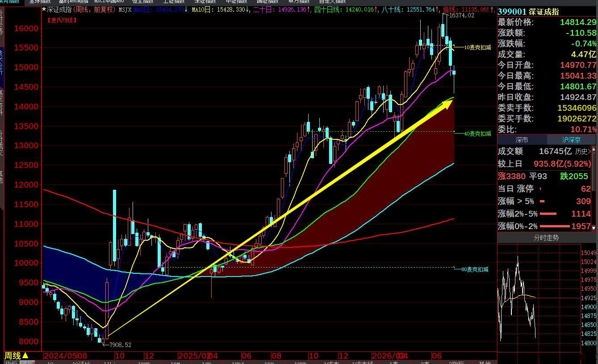Click the 涨幅0%-2% row showing 1957
The image size is (598, 364).
[x=544, y=226]
